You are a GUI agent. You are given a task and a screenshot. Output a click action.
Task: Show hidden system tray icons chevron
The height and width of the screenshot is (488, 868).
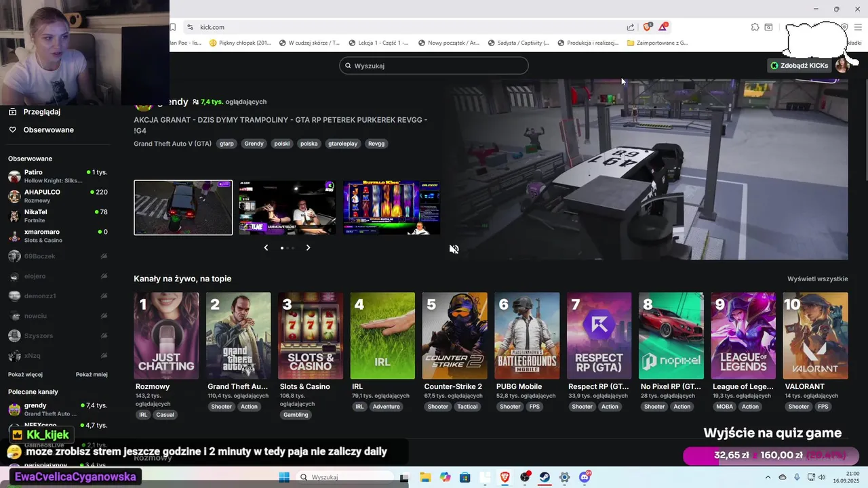769,477
